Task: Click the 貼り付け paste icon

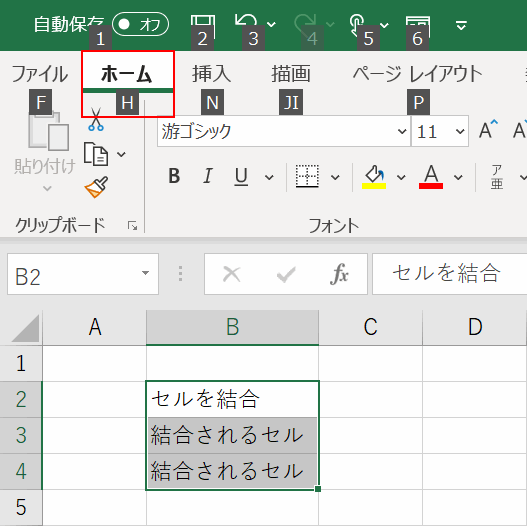Action: 49,131
